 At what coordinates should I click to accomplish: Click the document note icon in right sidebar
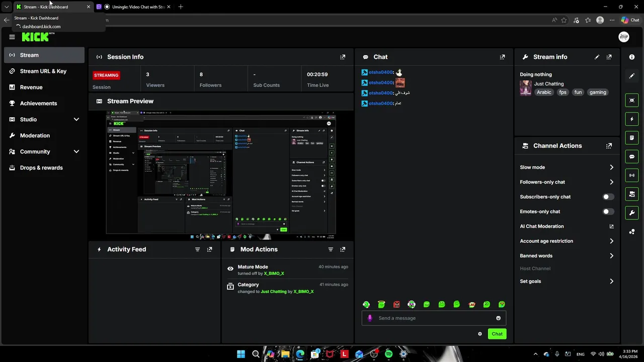(x=632, y=138)
